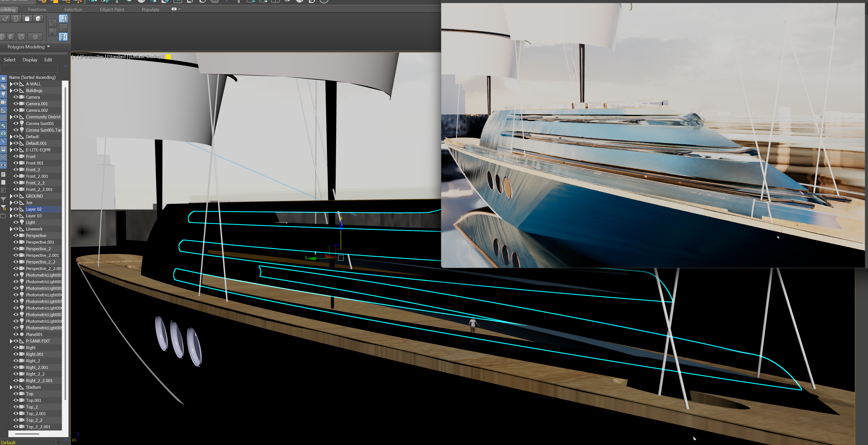868x445 pixels.
Task: Click the Invert Display list icon
Action: coord(3,190)
